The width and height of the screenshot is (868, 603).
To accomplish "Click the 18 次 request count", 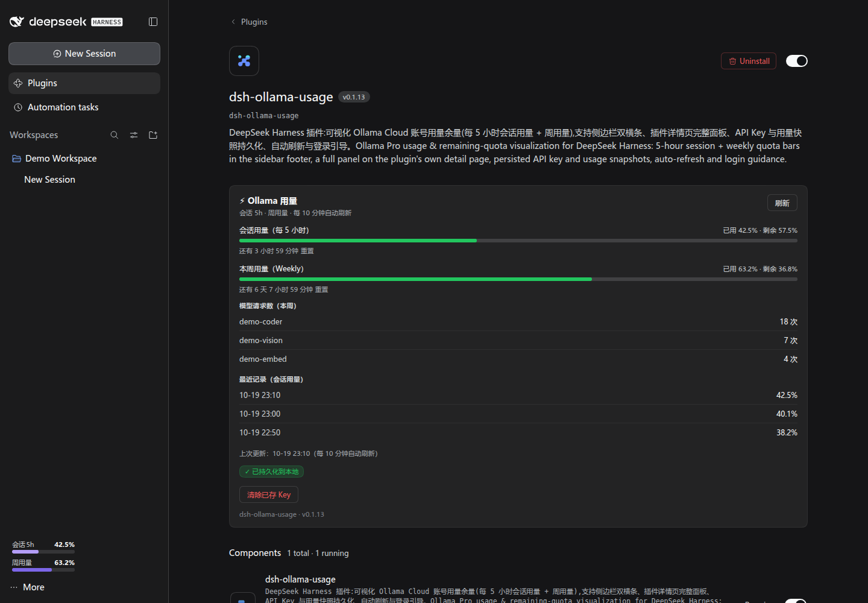I will coord(788,322).
